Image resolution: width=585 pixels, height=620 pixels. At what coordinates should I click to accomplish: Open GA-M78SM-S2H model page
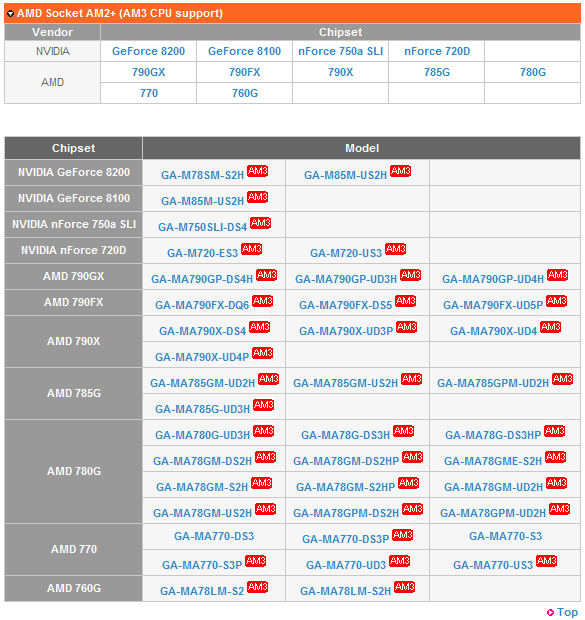(203, 175)
